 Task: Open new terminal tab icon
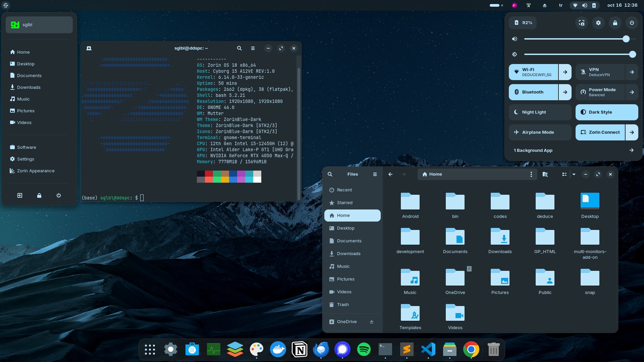coord(89,48)
